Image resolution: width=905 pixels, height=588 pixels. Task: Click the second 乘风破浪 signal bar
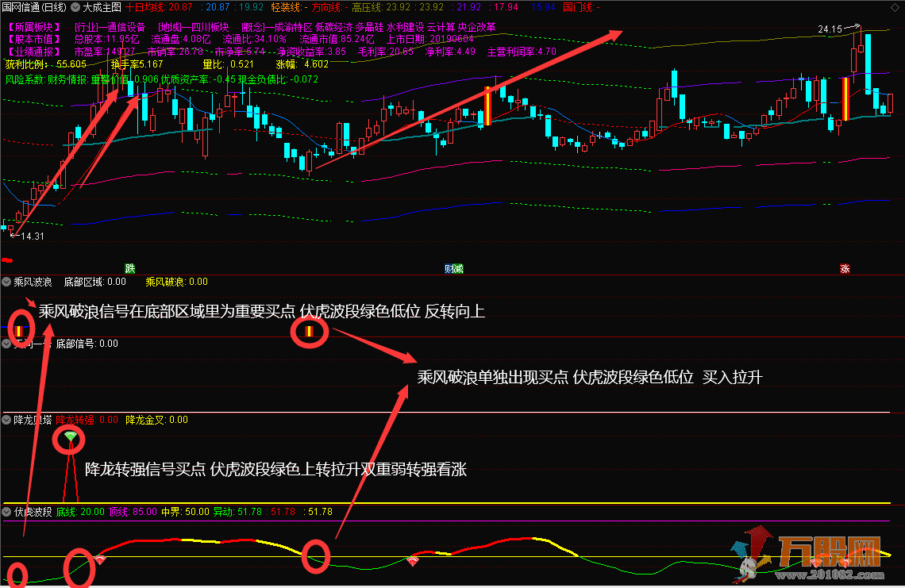(x=309, y=331)
